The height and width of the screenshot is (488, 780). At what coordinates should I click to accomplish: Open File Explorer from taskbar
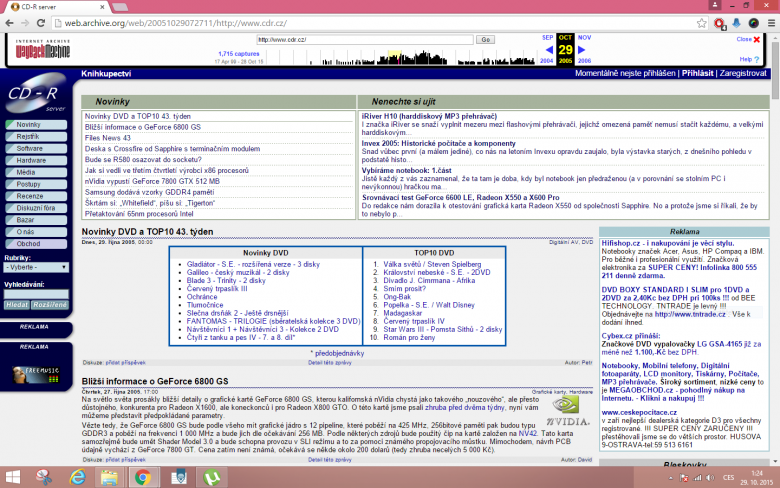pos(109,478)
